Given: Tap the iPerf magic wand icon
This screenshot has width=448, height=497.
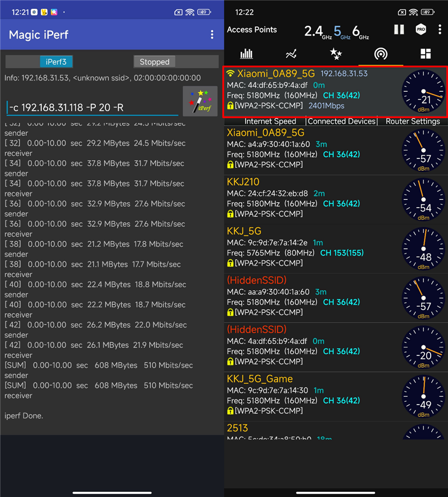Looking at the screenshot, I should [200, 101].
